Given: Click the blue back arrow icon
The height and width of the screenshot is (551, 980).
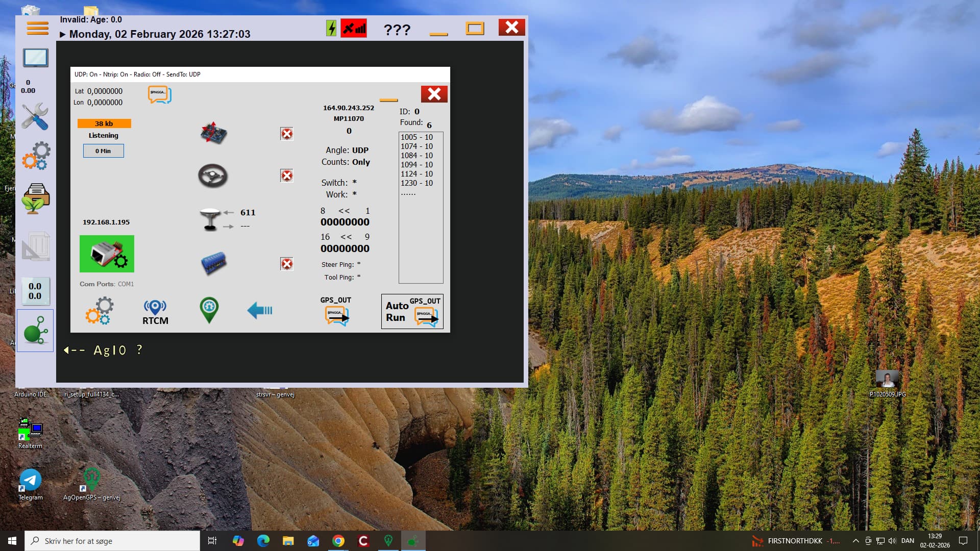Looking at the screenshot, I should pos(260,310).
